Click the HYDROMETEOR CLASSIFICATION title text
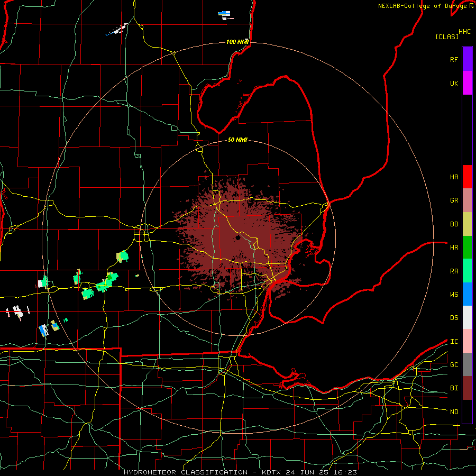 coord(186,472)
